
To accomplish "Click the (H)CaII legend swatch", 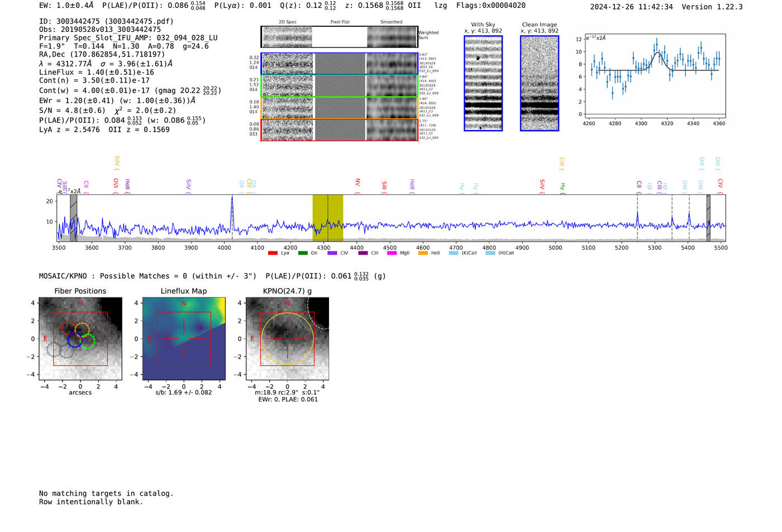I will (490, 253).
